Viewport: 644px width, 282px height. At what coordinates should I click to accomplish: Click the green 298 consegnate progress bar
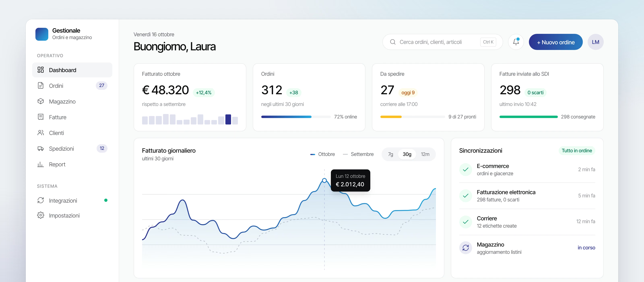[528, 117]
